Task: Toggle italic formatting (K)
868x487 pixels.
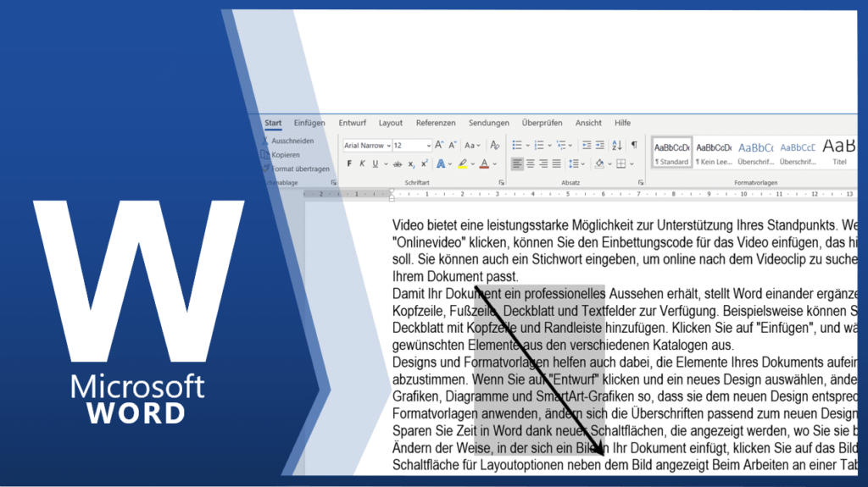Action: (x=362, y=163)
